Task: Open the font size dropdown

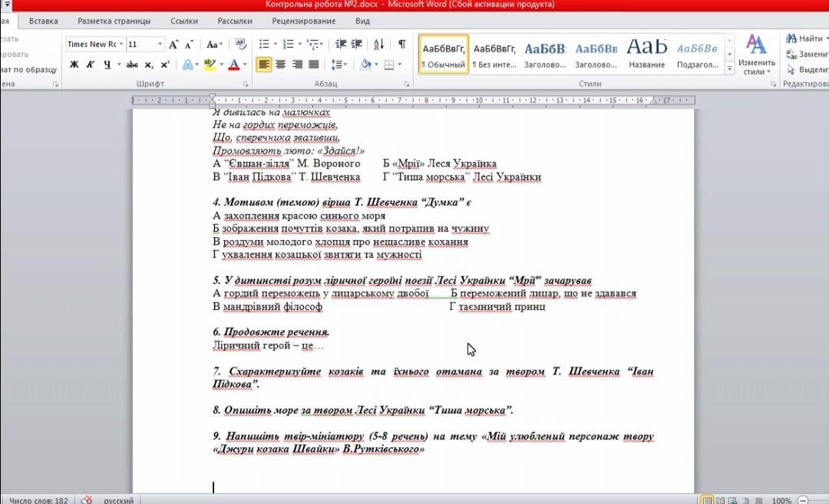Action: click(x=160, y=44)
